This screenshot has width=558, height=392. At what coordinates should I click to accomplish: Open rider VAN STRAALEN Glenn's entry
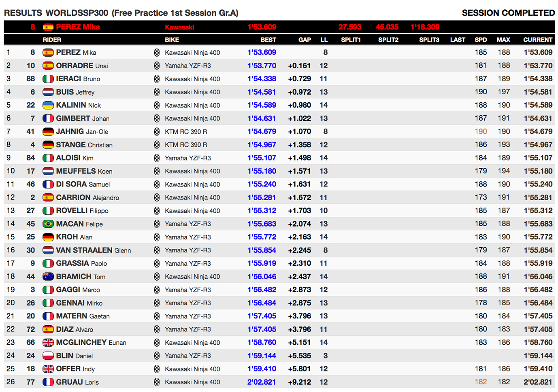tap(94, 250)
